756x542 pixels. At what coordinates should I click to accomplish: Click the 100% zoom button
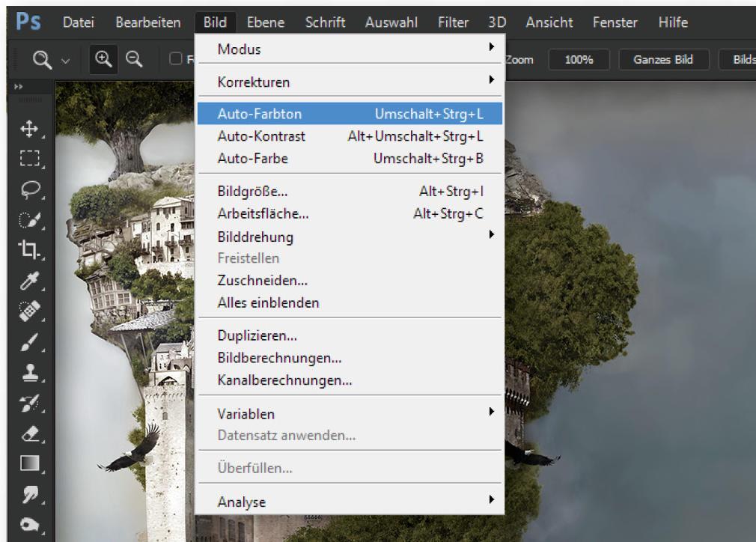tap(579, 60)
